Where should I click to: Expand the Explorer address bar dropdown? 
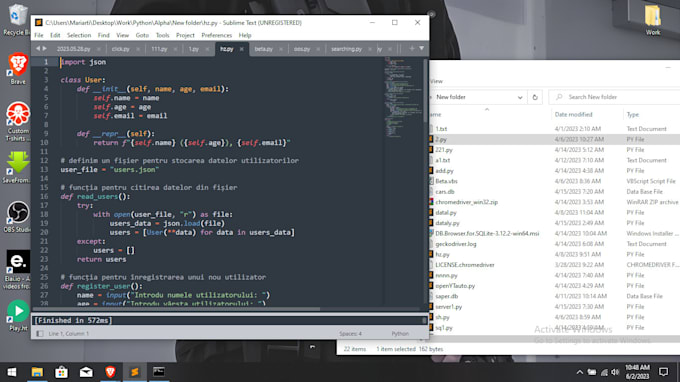pyautogui.click(x=520, y=97)
